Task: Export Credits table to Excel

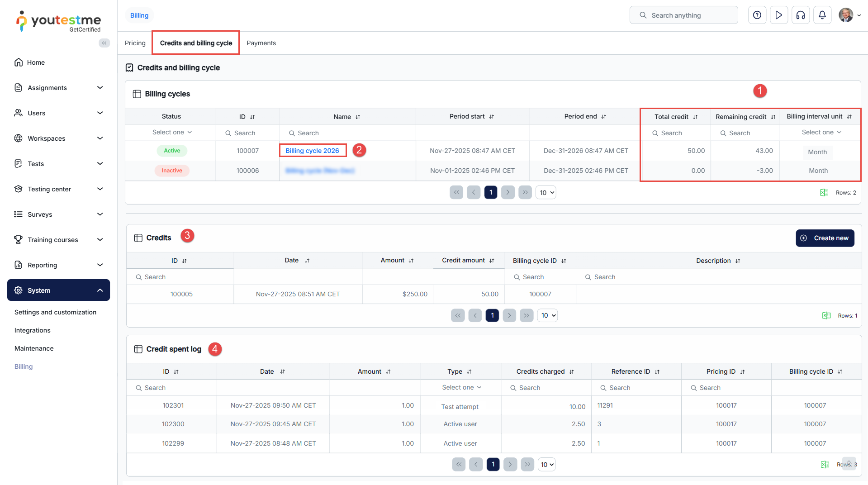Action: (826, 316)
